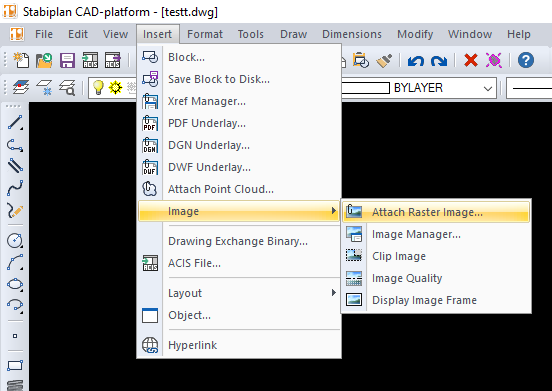Click the purple Save floppy icon

click(x=67, y=60)
